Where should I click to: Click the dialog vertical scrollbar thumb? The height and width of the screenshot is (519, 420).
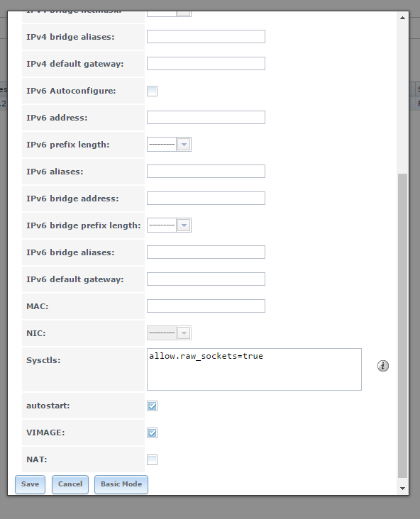point(402,325)
